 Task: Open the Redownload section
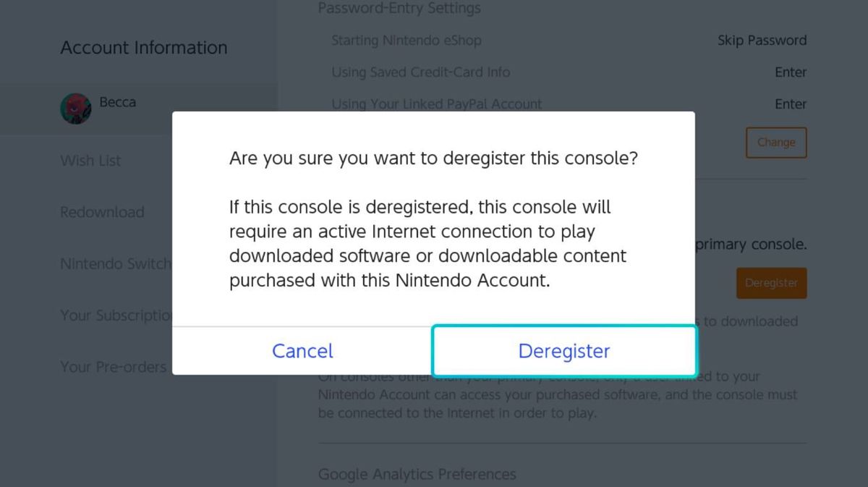click(x=102, y=212)
